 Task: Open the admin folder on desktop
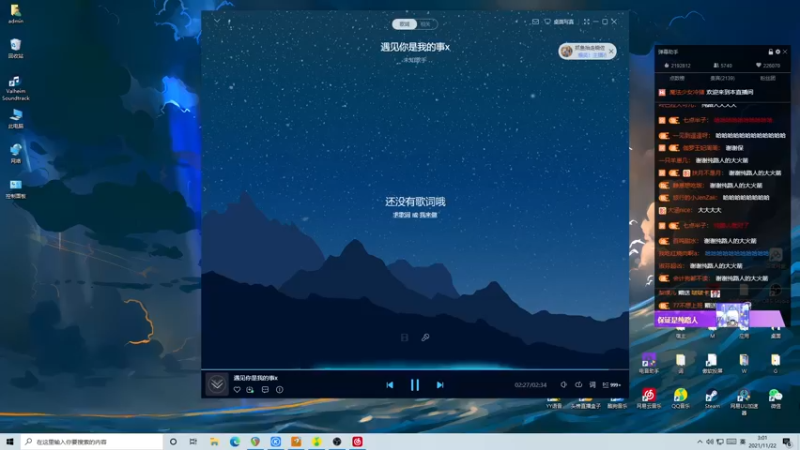tap(15, 14)
